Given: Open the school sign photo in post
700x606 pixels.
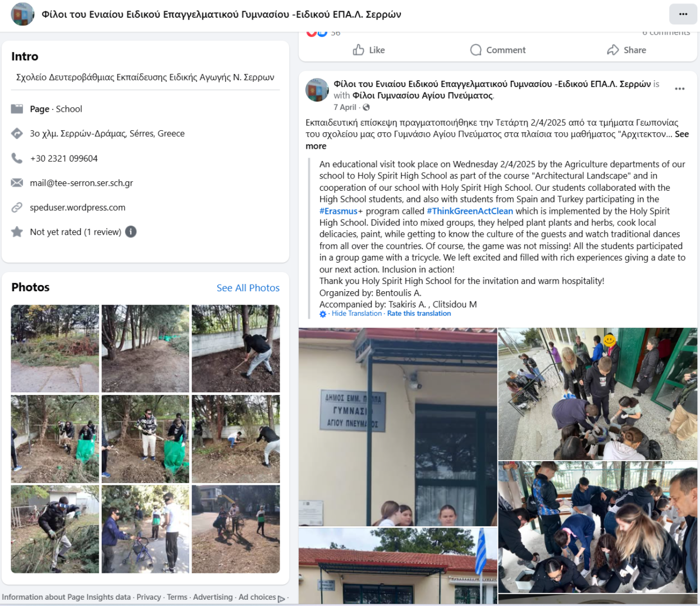Looking at the screenshot, I should coord(398,427).
